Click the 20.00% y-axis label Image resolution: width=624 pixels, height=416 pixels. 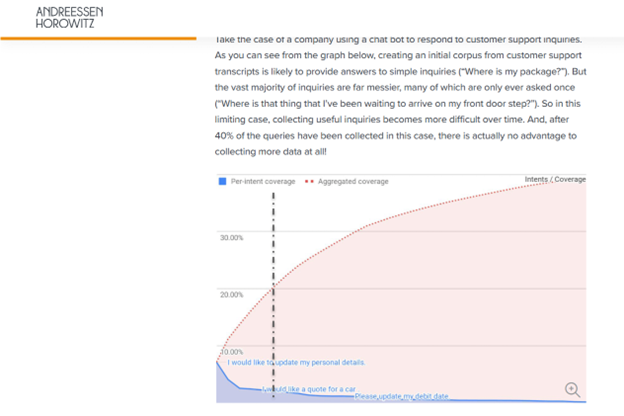(232, 294)
